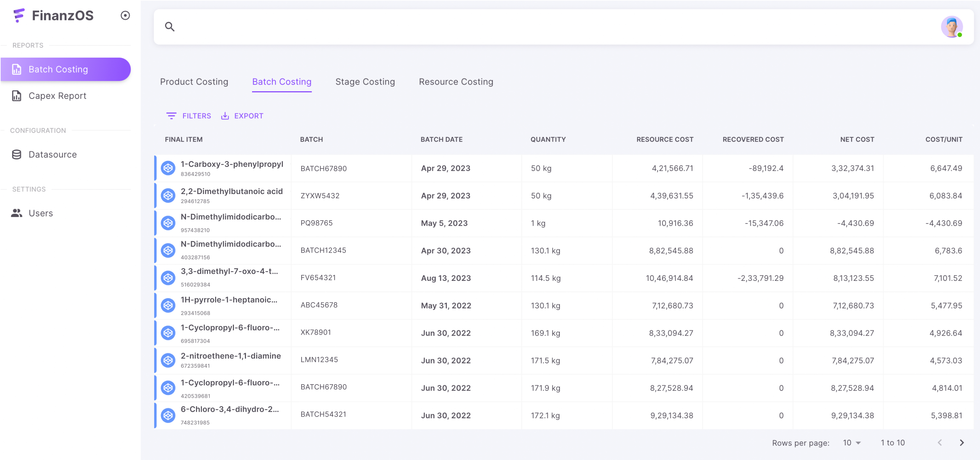Export the batch costing table
Viewport: 980px width, 460px height.
pos(242,116)
